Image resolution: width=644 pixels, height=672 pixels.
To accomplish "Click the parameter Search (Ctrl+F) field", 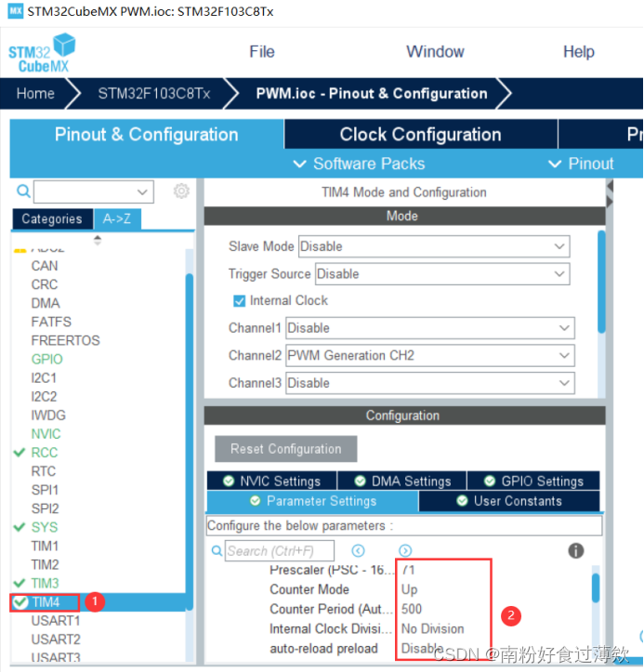I will pos(280,551).
